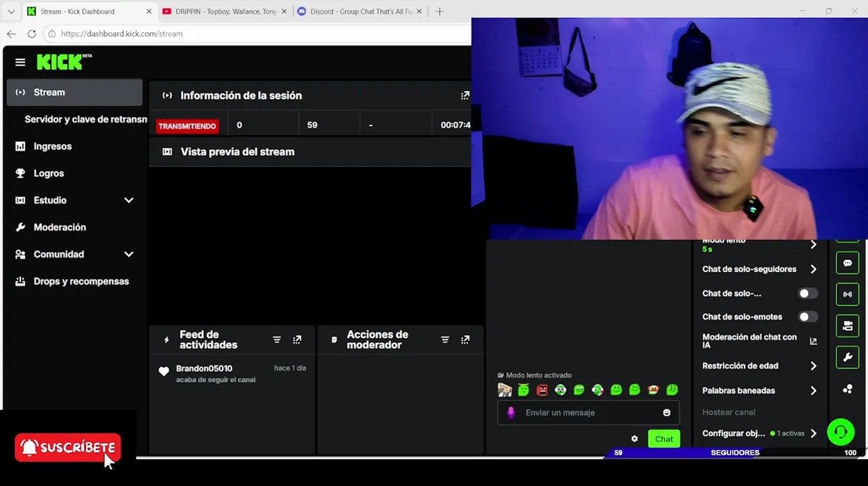Image resolution: width=868 pixels, height=486 pixels.
Task: Enable Chat de solo-emotes switch
Action: (808, 317)
